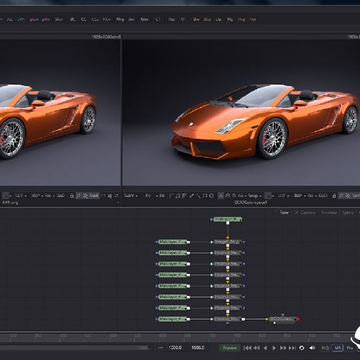
Task: Add an Rsz resize tool
Action: (x=172, y=19)
